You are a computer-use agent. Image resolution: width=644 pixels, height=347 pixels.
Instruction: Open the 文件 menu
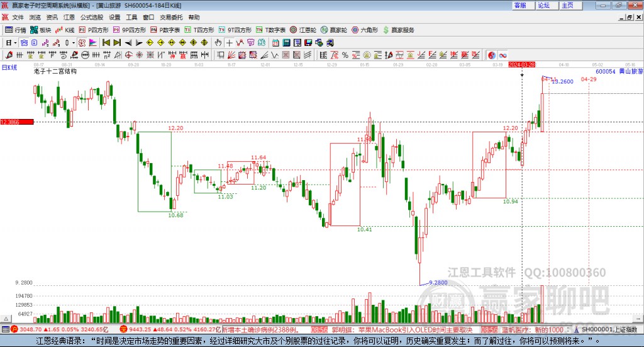coord(18,17)
